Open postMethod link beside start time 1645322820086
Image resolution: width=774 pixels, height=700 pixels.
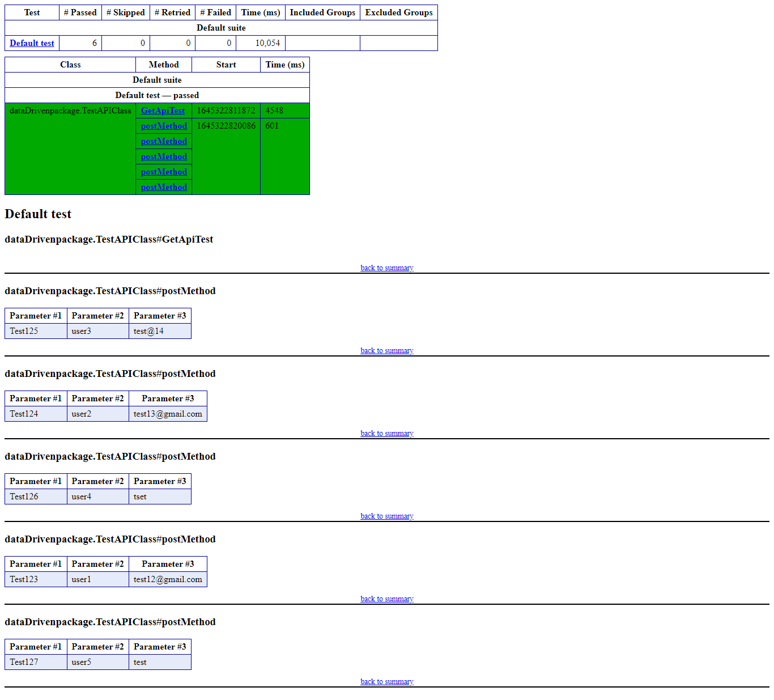[x=164, y=126]
